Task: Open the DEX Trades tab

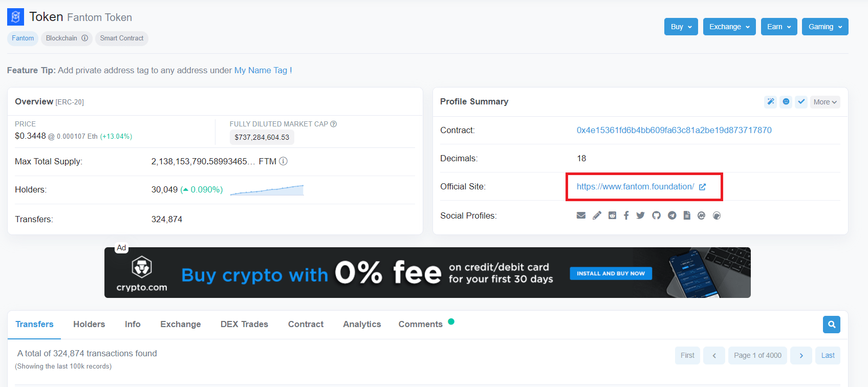Action: (244, 324)
